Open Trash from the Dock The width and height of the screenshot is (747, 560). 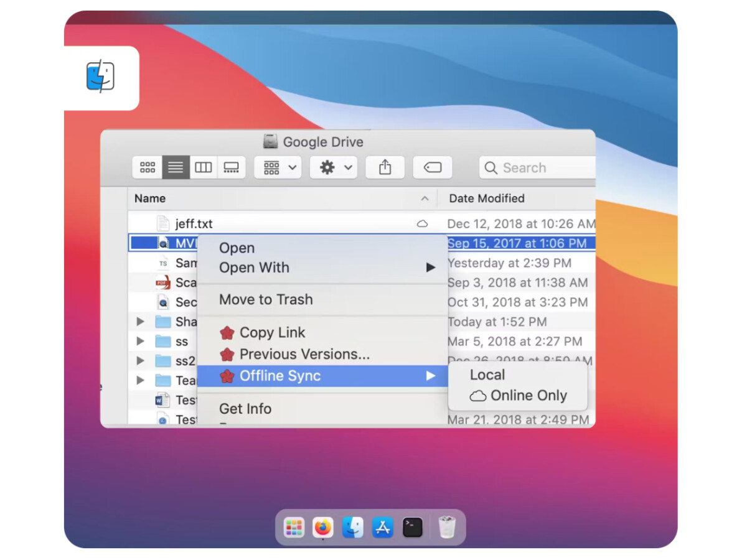click(447, 528)
